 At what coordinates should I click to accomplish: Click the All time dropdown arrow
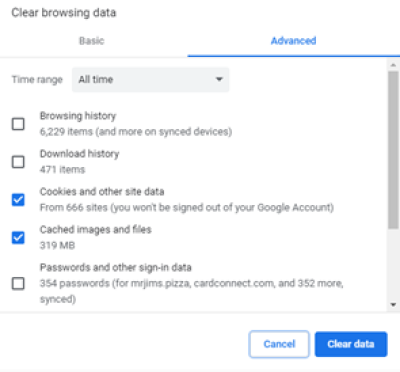pos(219,79)
